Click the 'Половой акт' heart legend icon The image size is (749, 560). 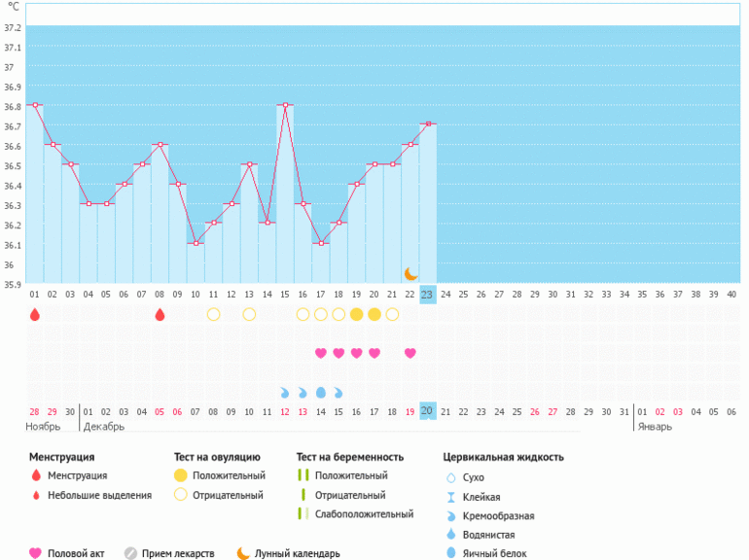click(x=36, y=553)
